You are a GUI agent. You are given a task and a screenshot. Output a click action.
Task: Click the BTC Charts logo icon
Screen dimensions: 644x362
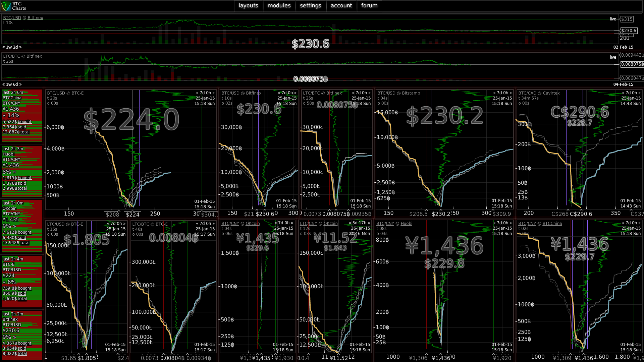6,6
